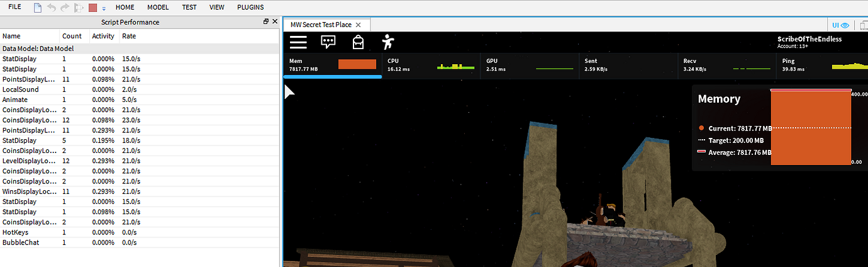Image resolution: width=868 pixels, height=267 pixels.
Task: Stop the playtest with the red square
Action: [92, 8]
